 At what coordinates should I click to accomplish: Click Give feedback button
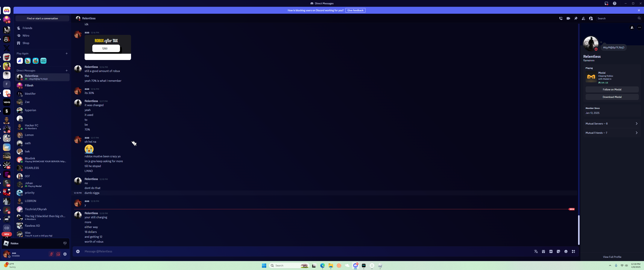(x=355, y=10)
